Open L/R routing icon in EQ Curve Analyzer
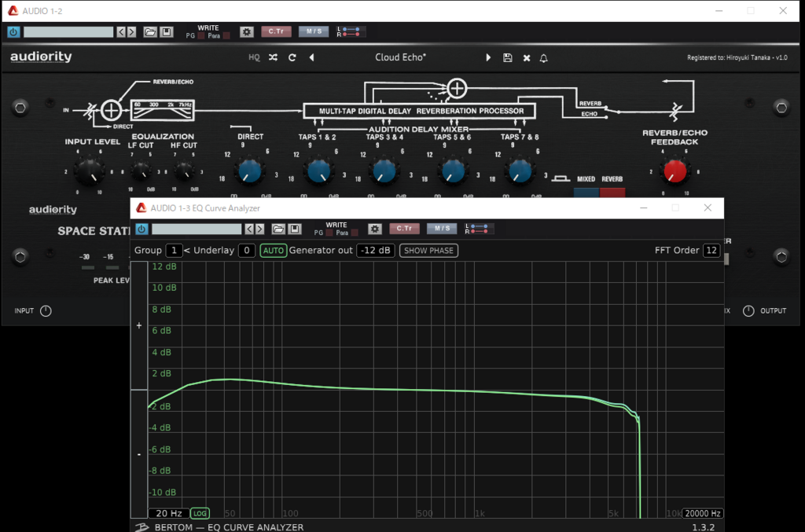The image size is (805, 532). click(x=479, y=229)
